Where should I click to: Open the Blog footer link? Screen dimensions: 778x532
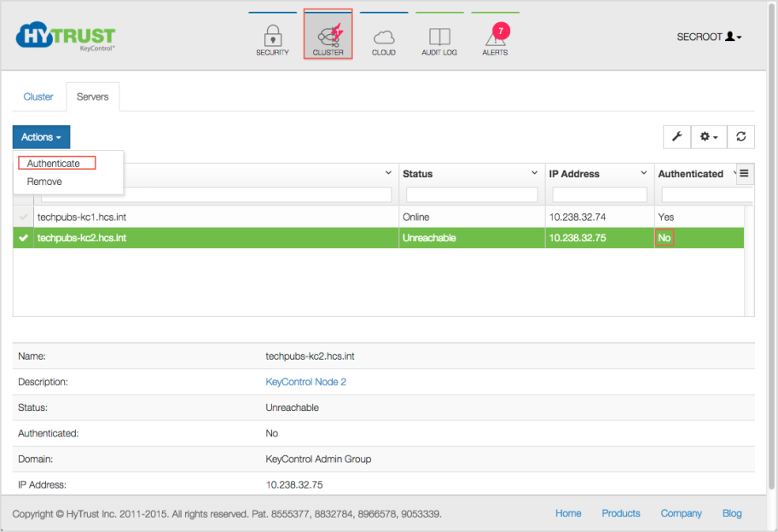(x=732, y=513)
